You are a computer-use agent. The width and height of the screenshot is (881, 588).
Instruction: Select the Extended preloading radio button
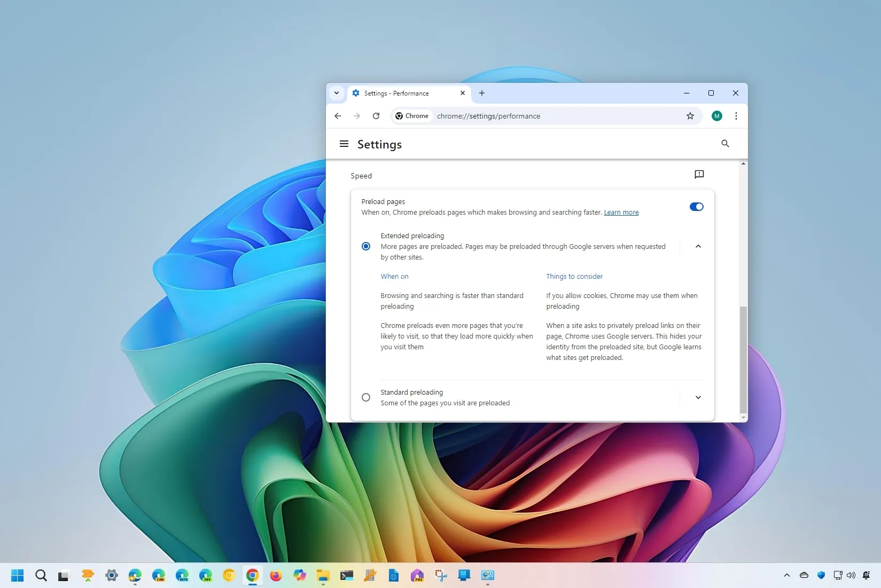(x=366, y=246)
